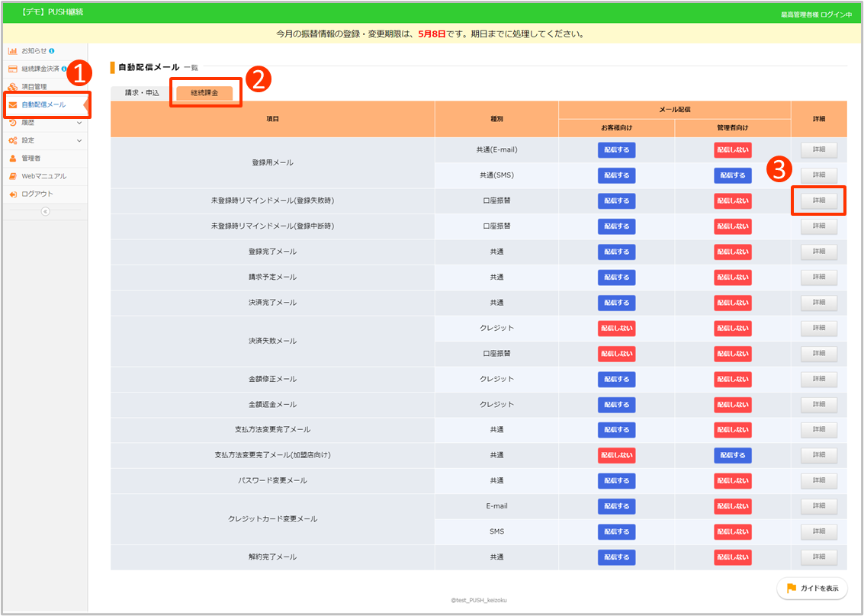Image resolution: width=864 pixels, height=616 pixels.
Task: Click the 継続課金決済 credit card icon
Action: click(x=13, y=69)
